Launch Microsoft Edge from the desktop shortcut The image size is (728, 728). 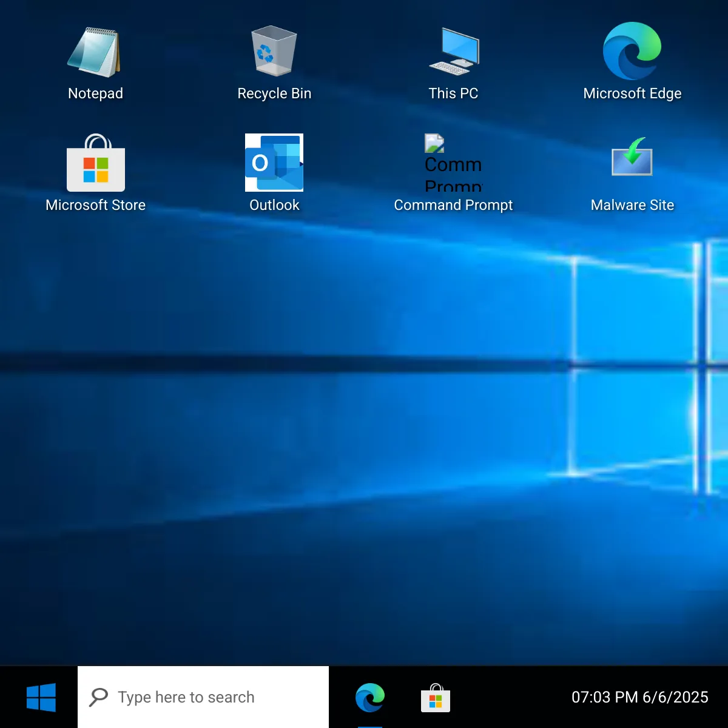pyautogui.click(x=632, y=51)
